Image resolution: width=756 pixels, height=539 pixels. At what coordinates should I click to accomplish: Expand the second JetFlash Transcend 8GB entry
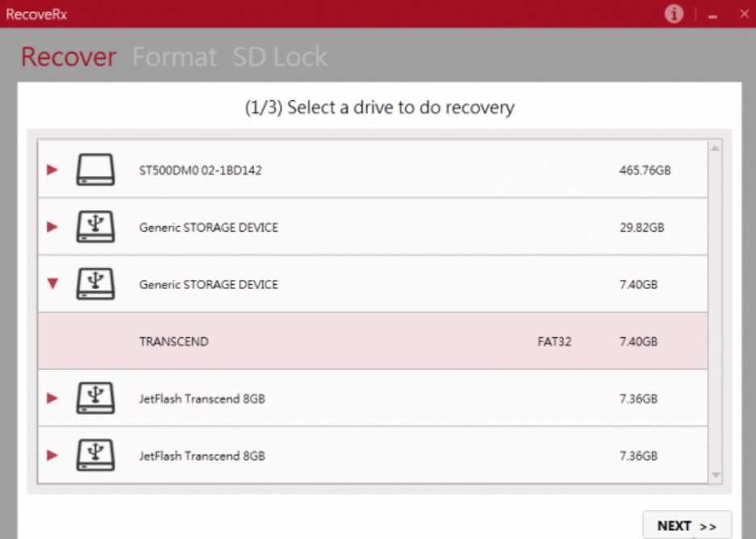click(x=52, y=455)
